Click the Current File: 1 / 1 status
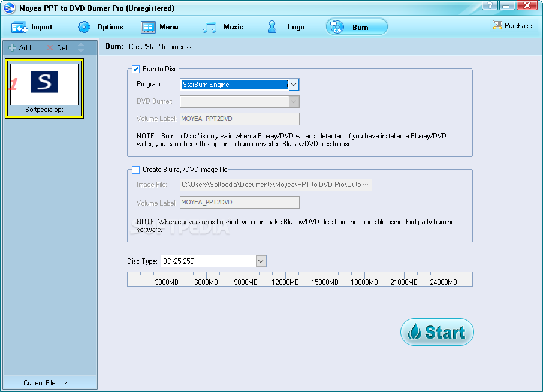Image resolution: width=543 pixels, height=392 pixels. tap(48, 383)
